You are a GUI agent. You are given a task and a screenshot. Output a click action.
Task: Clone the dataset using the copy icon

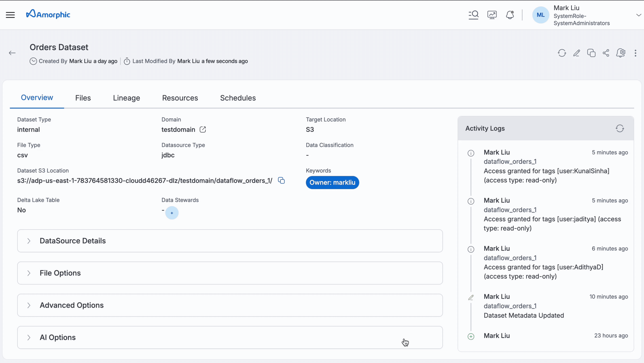[x=591, y=53]
